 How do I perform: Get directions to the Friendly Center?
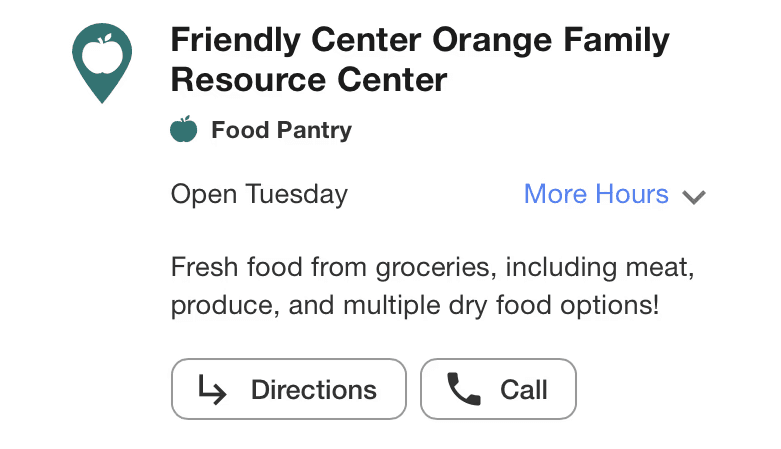point(289,389)
